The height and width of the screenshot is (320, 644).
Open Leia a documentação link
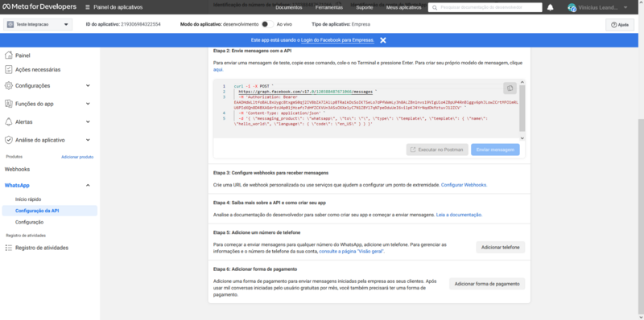[459, 215]
